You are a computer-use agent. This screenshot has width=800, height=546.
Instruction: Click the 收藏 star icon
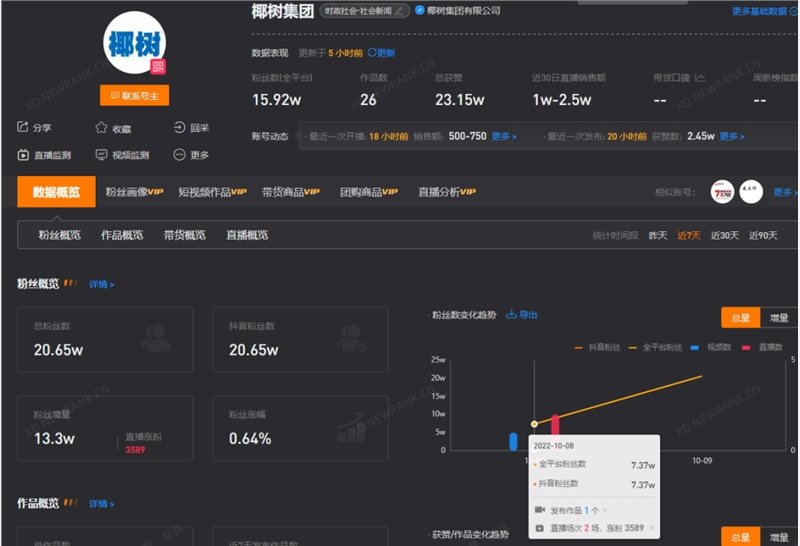101,128
